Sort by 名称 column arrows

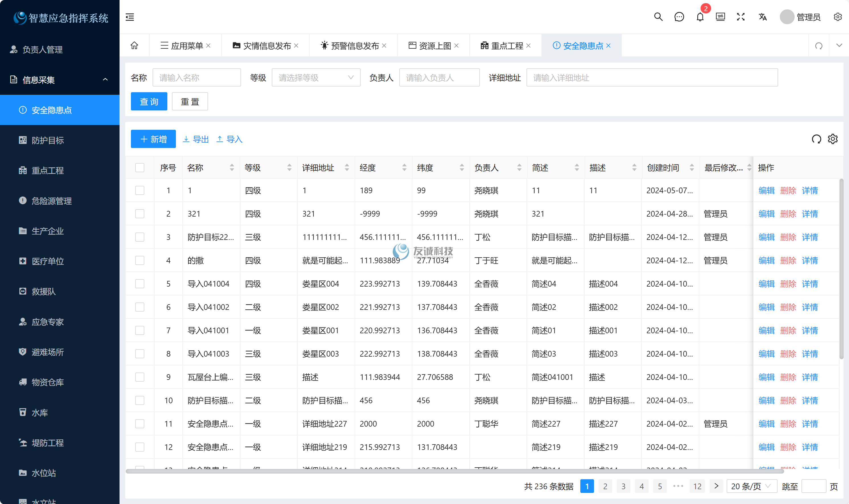[232, 167]
